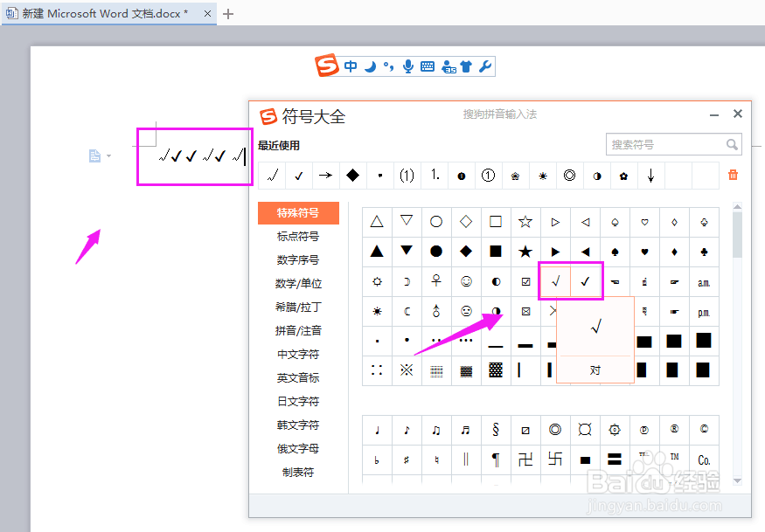The width and height of the screenshot is (765, 532).
Task: Click the magnifier icon in symbol search box
Action: click(733, 144)
